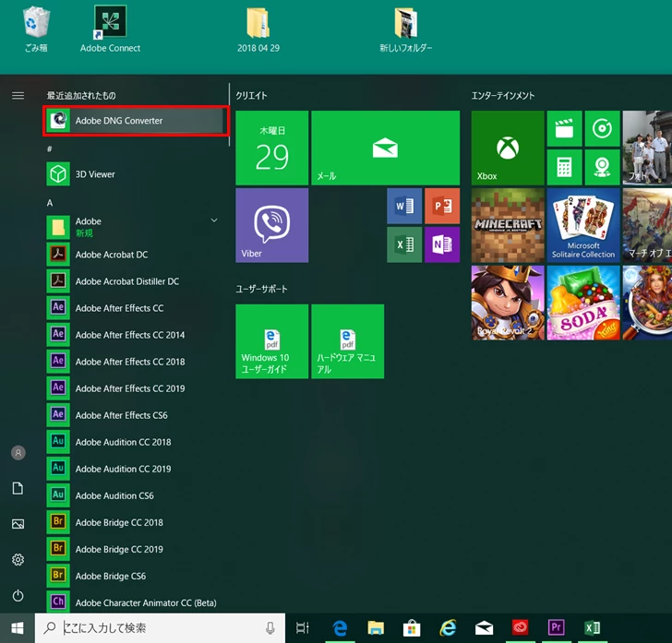Click the エンターテインメント group header
The width and height of the screenshot is (672, 643).
(503, 96)
